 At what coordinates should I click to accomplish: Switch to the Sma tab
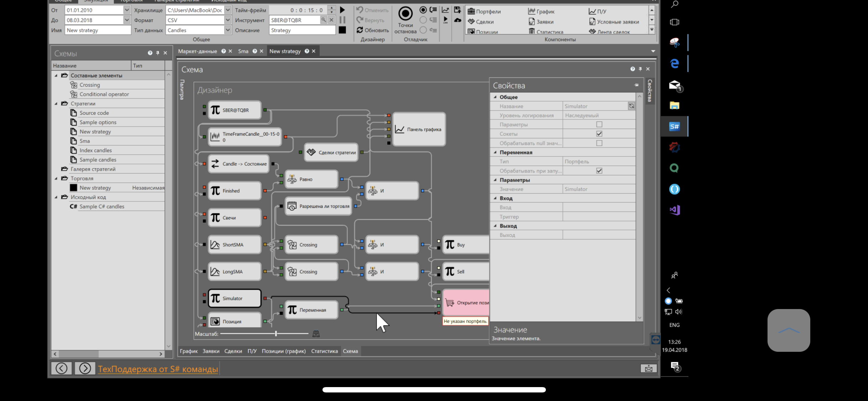[243, 51]
